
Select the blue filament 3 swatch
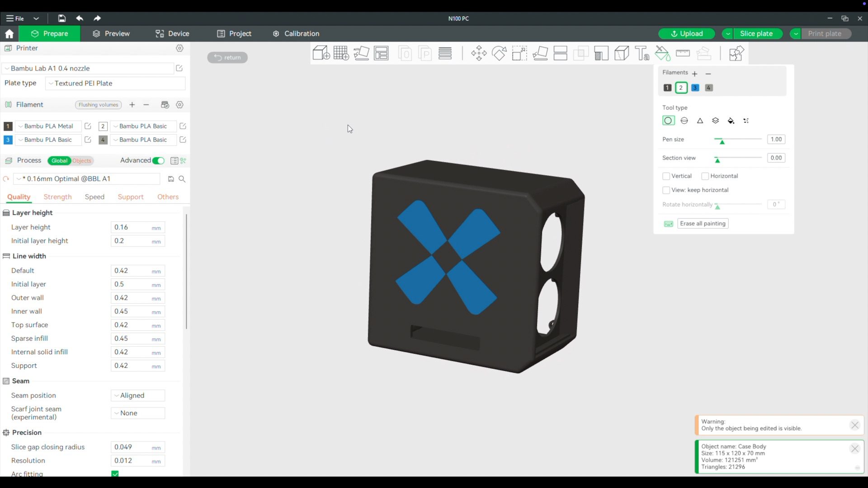point(695,88)
